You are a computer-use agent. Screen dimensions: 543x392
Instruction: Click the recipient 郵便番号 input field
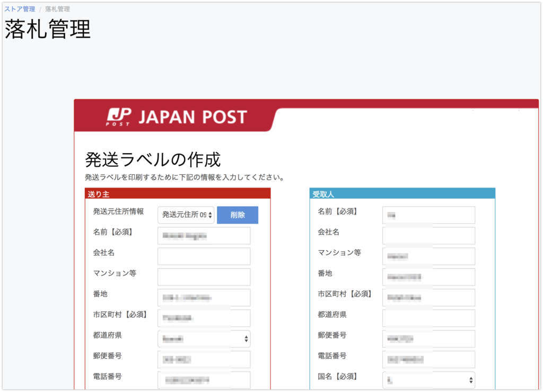428,338
